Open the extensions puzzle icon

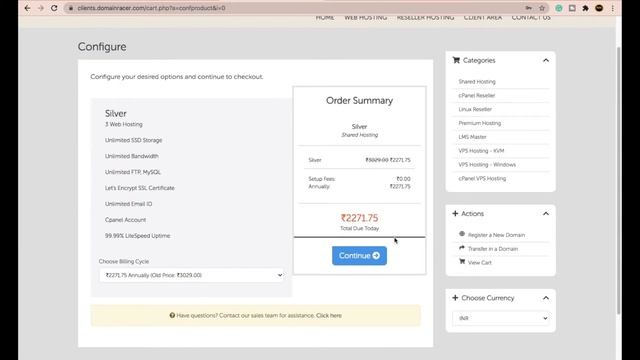[x=585, y=8]
